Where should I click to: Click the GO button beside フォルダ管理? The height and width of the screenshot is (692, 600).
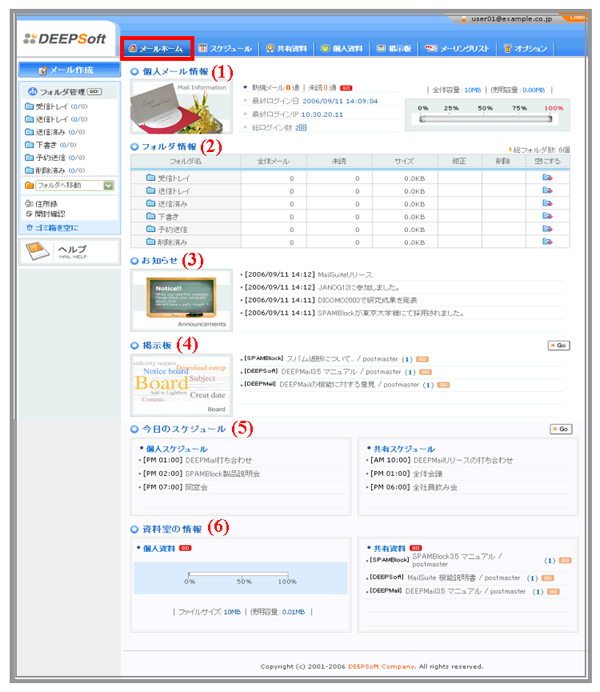point(94,91)
